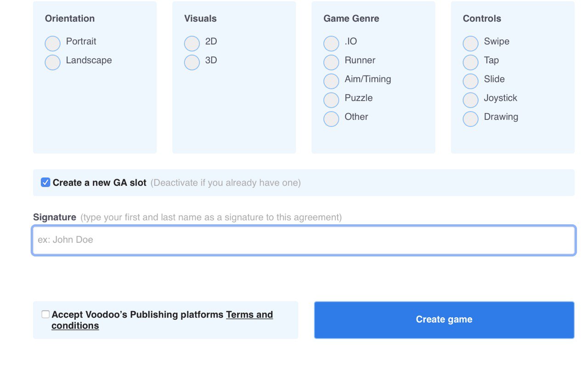Choose Drawing controls option
Viewport: 588px width, 381px height.
pos(470,119)
